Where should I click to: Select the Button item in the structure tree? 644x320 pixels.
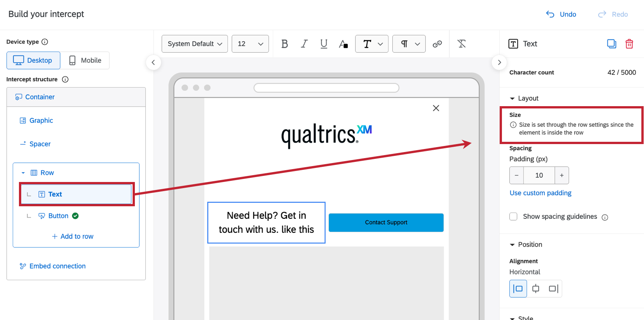click(x=58, y=216)
